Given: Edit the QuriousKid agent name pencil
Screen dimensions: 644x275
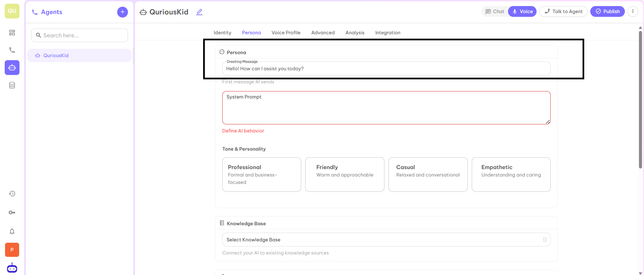Looking at the screenshot, I should (x=199, y=12).
